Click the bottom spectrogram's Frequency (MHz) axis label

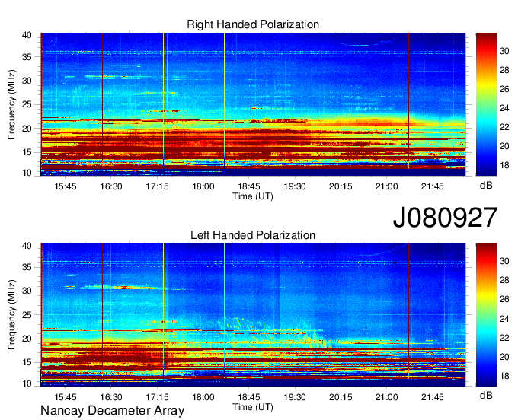[11, 315]
